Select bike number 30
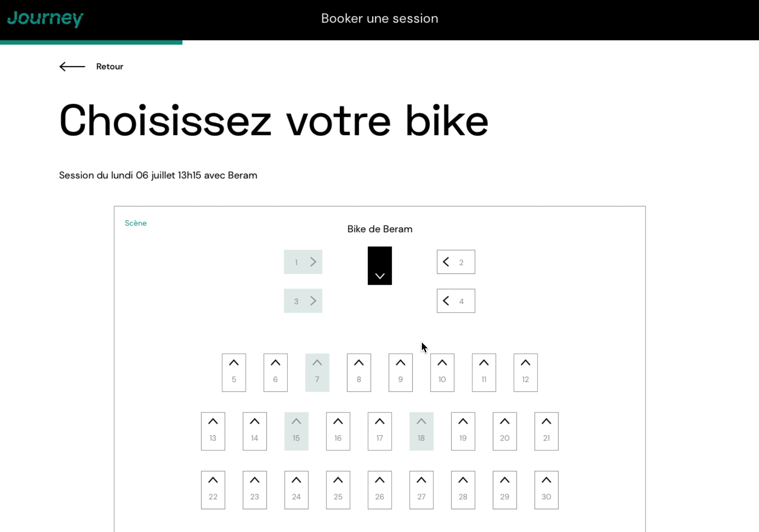This screenshot has height=532, width=759. pyautogui.click(x=546, y=490)
